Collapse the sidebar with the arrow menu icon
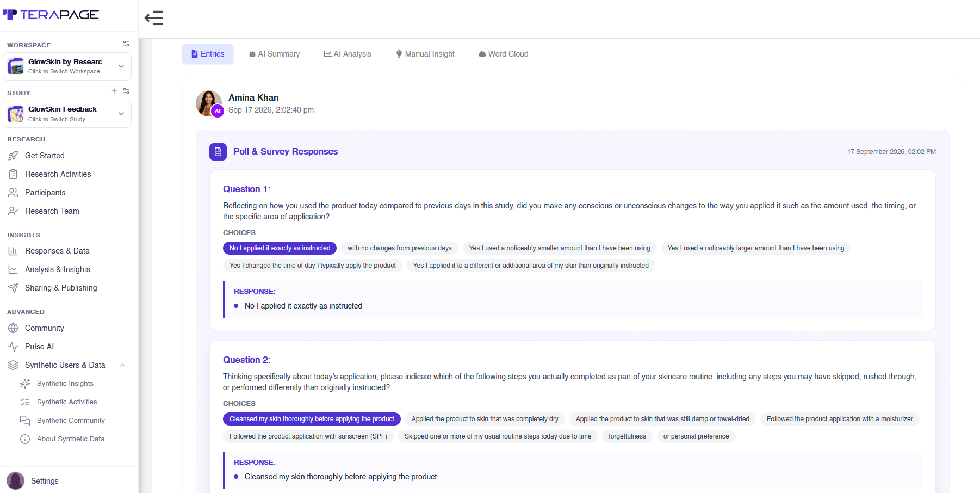 tap(154, 18)
